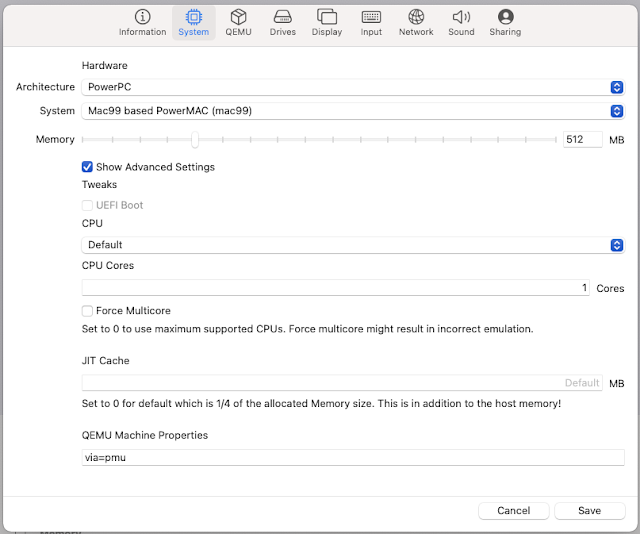Uncheck Show Advanced Settings
Image resolution: width=640 pixels, height=534 pixels.
point(87,167)
